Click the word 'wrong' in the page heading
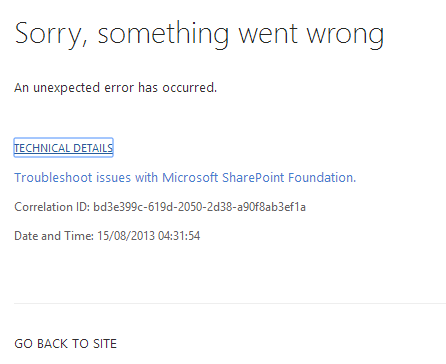Screen dimensions: 446x364 pos(345,36)
